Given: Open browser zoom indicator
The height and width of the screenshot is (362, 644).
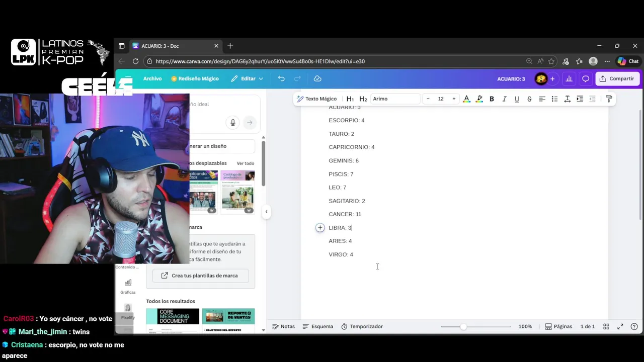Looking at the screenshot, I should (529, 61).
